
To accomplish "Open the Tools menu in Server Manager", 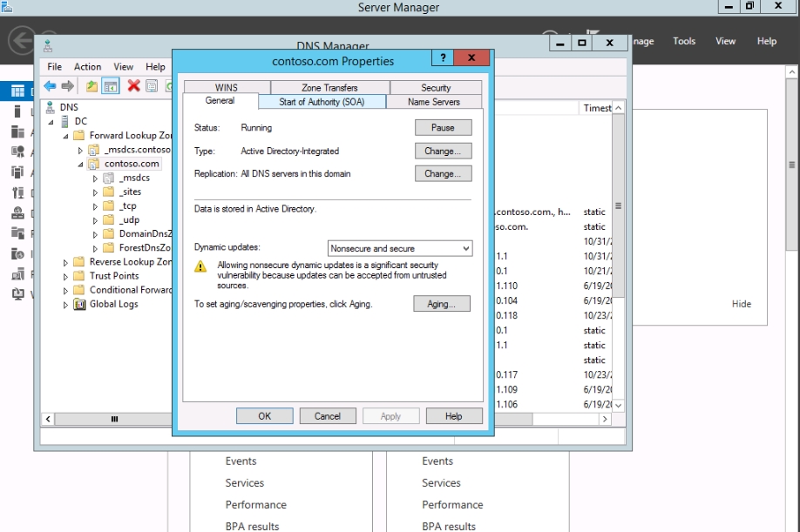I will coord(684,41).
